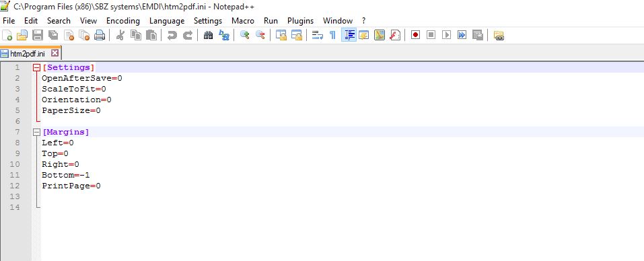Open the Language menu
Image resolution: width=644 pixels, height=261 pixels.
point(167,21)
